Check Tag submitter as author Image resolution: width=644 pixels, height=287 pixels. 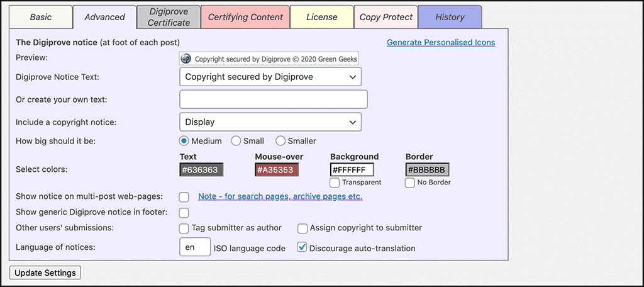[184, 228]
